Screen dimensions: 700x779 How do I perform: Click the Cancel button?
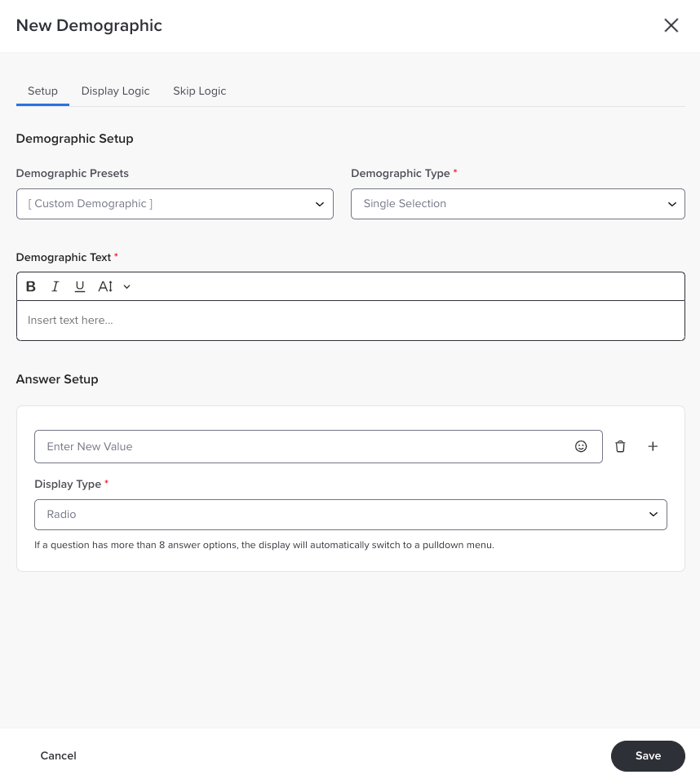point(58,755)
